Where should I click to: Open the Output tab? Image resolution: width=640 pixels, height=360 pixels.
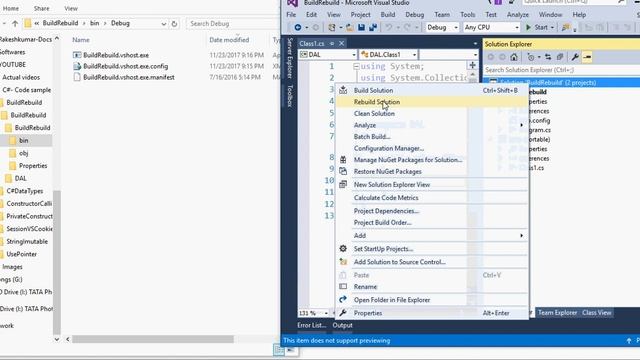coord(342,325)
